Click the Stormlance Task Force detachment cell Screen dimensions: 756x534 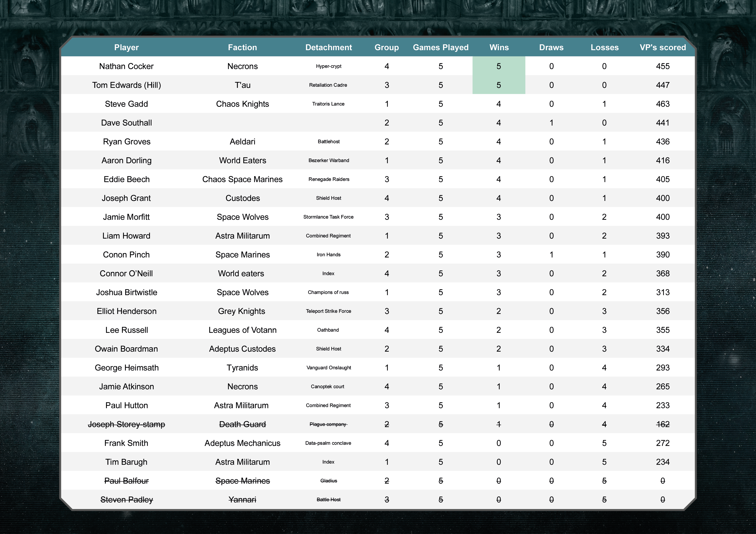pyautogui.click(x=328, y=217)
